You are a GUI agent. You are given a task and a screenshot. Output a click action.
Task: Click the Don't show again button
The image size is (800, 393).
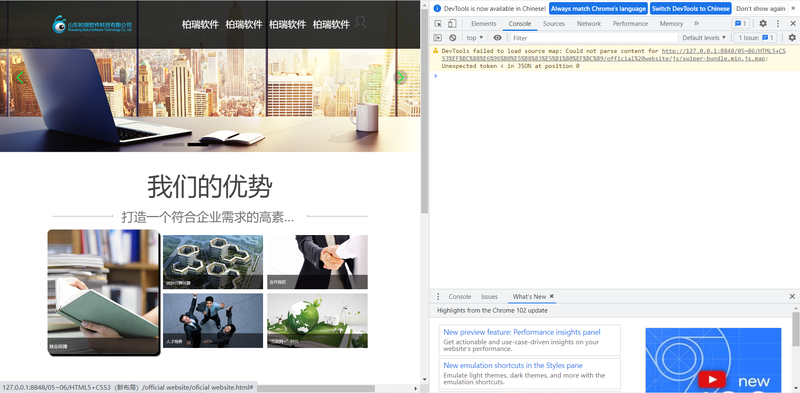pos(761,9)
